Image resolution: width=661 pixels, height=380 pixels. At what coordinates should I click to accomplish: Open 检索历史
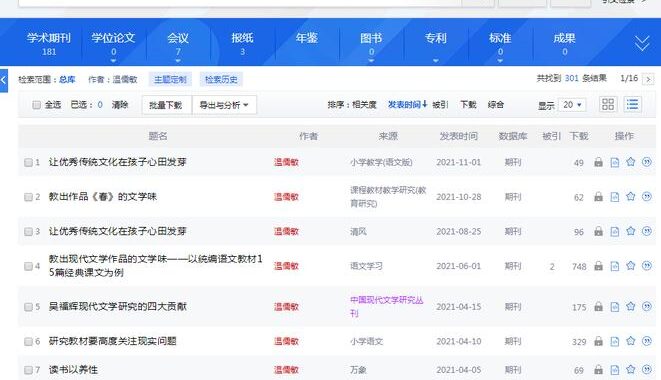(221, 79)
